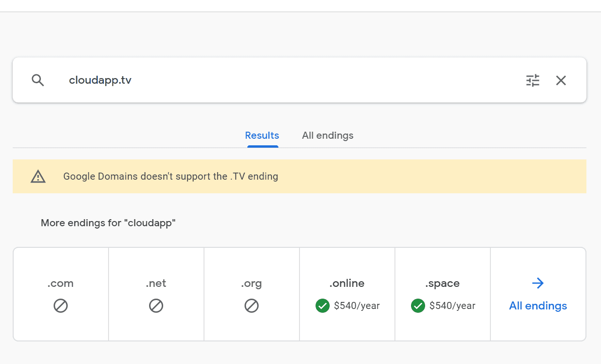Click the More endings for "cloudapp" heading
This screenshot has height=364, width=601.
click(108, 223)
